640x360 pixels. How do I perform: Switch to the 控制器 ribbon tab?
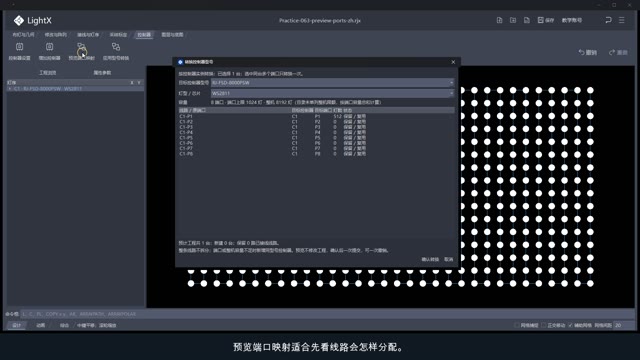point(144,35)
